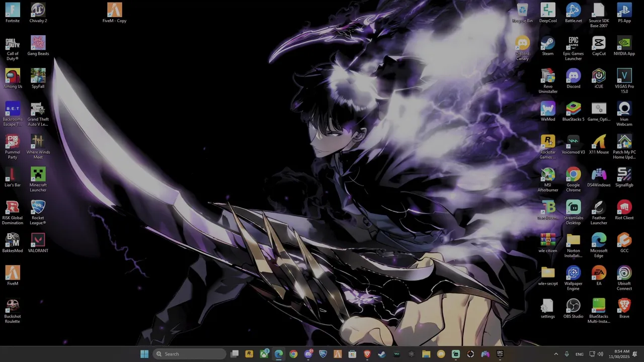Click the Steam desktop shortcut
Viewport: 644px width, 362px height.
(548, 46)
